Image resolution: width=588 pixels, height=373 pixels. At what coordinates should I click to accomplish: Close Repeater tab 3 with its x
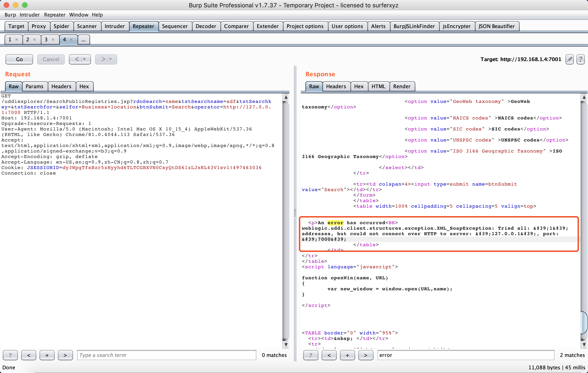[53, 40]
